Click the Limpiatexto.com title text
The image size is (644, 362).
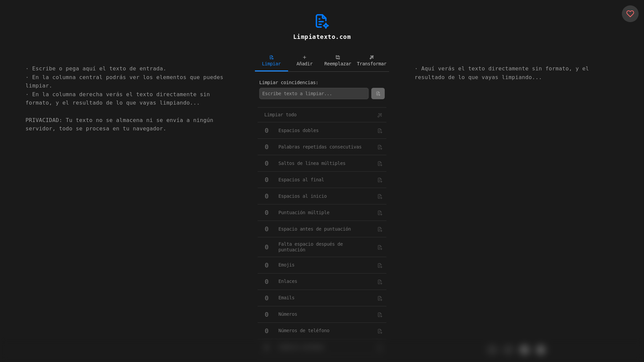pyautogui.click(x=322, y=37)
